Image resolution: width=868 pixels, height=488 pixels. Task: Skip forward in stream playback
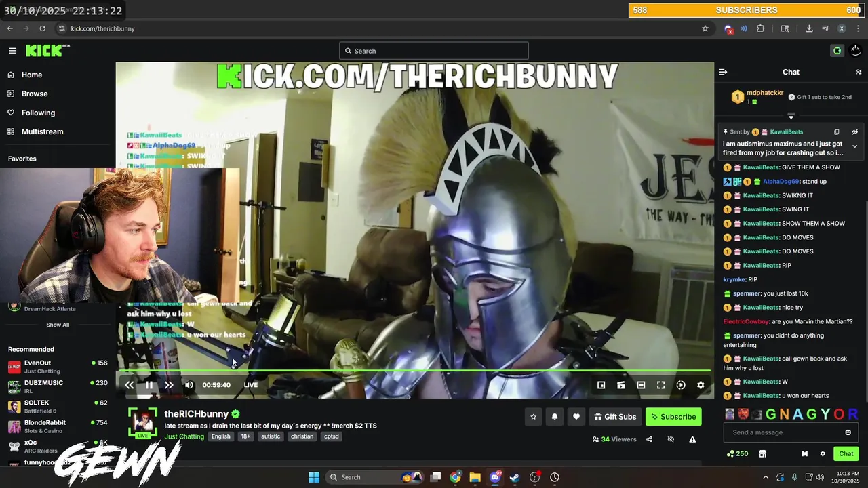coord(169,385)
